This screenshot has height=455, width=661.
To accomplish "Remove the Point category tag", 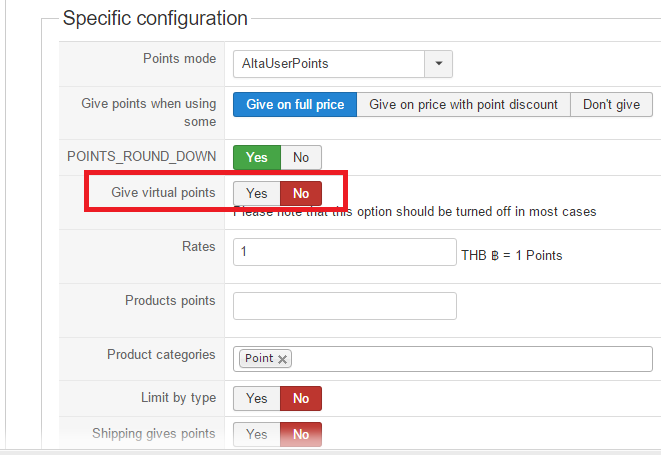I will coord(283,359).
